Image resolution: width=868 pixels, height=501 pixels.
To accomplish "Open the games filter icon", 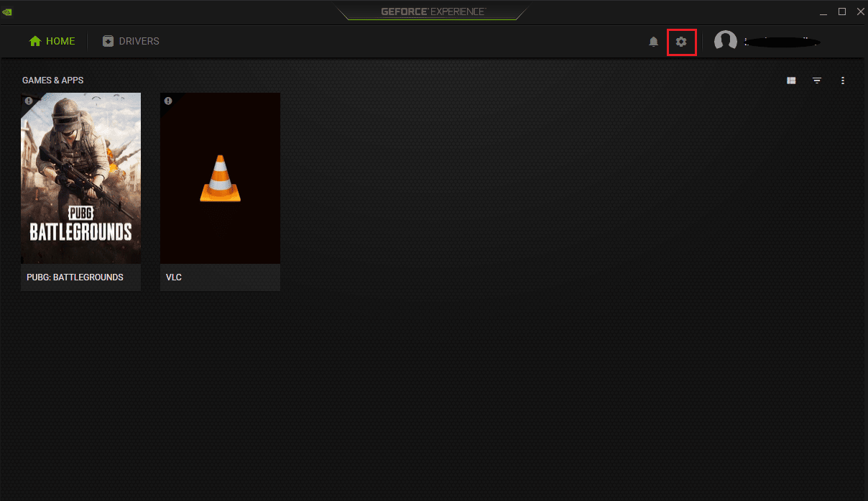I will coord(817,81).
